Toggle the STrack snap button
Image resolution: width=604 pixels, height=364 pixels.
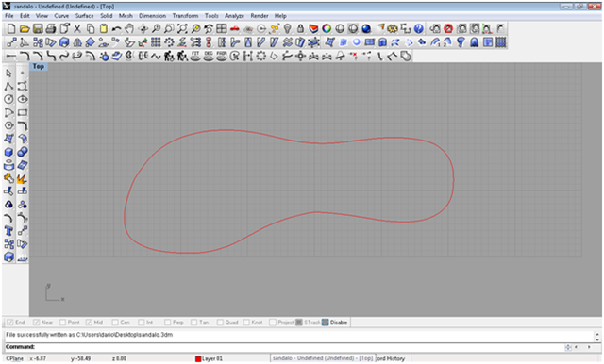(x=309, y=323)
